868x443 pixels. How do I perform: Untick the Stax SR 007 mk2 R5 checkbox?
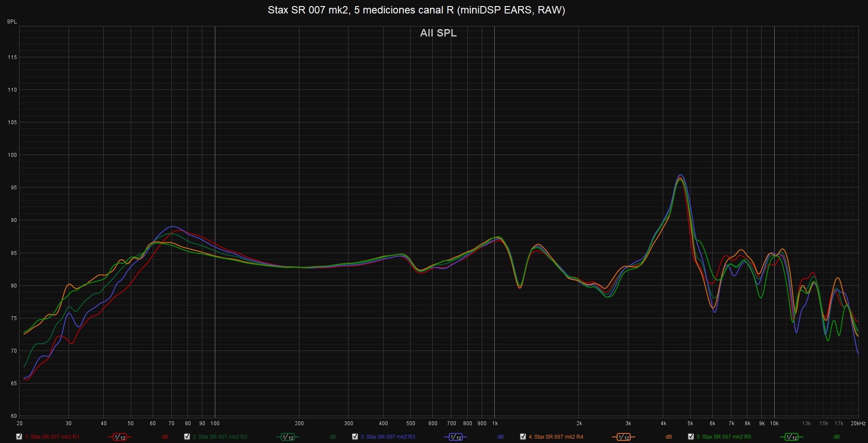coord(691,436)
